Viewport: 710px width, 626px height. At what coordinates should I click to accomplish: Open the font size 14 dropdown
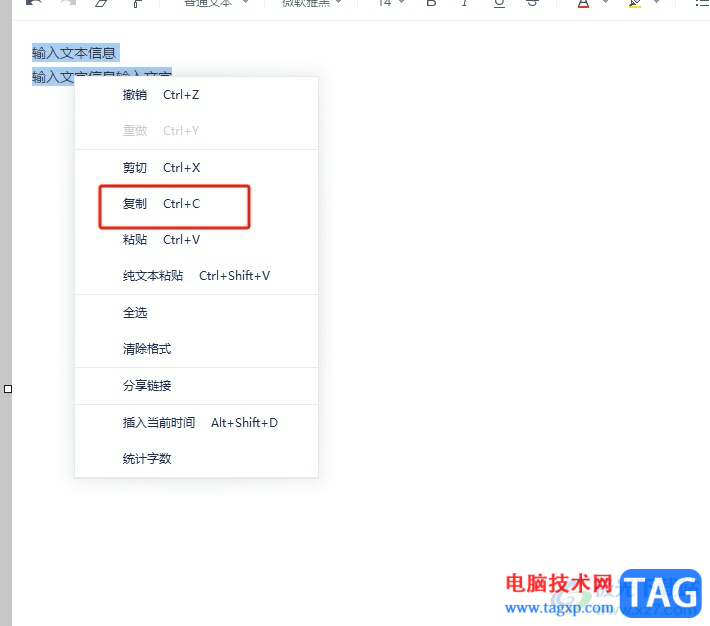pyautogui.click(x=390, y=3)
